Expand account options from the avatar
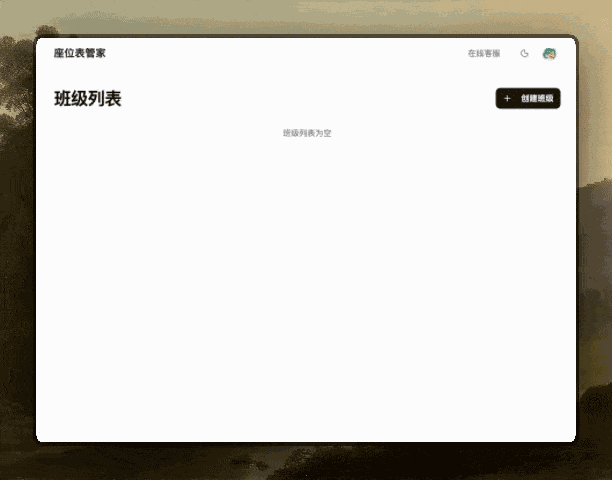The image size is (612, 480). [x=549, y=54]
